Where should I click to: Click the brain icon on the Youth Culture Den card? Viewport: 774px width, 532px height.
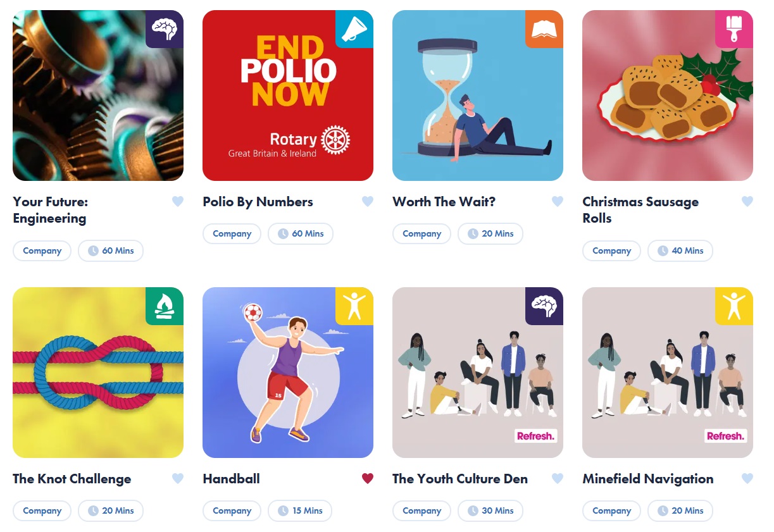click(544, 306)
